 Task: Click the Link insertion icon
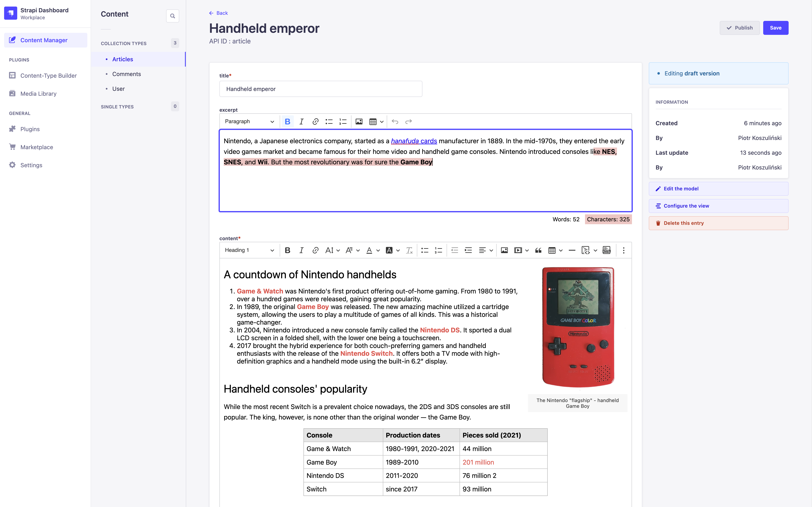point(315,122)
